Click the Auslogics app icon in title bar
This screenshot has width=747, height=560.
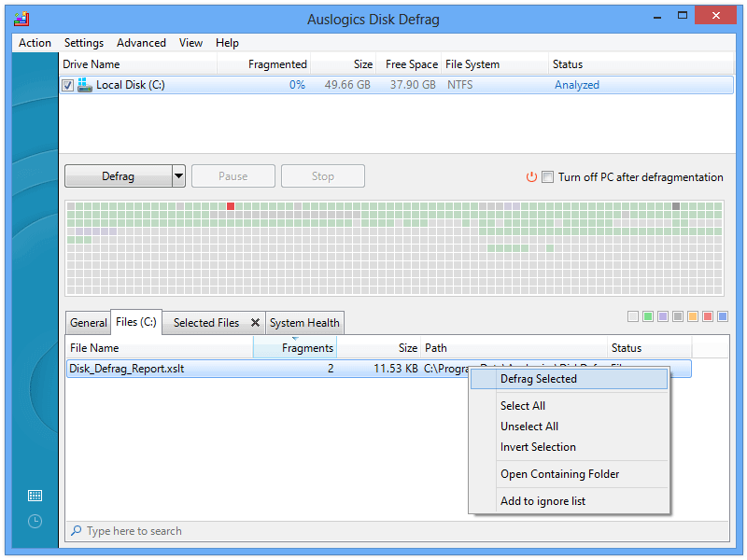(x=21, y=19)
